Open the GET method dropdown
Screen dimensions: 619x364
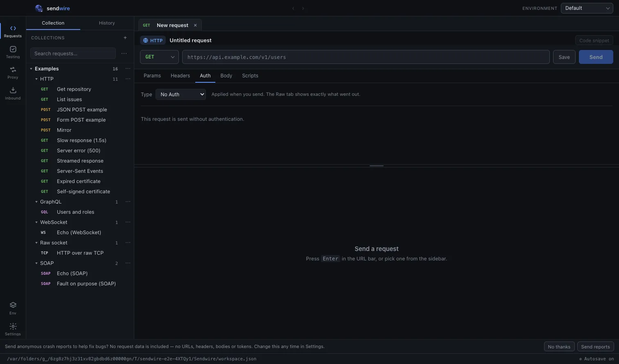(x=159, y=57)
